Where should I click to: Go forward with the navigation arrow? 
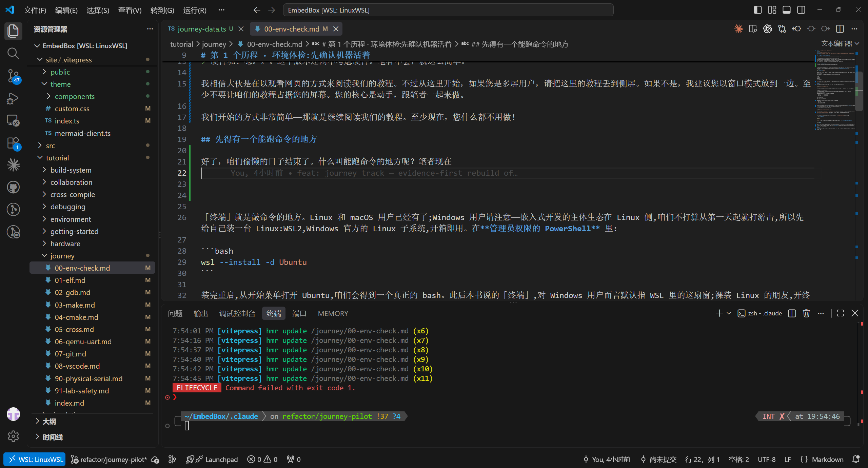pyautogui.click(x=272, y=10)
